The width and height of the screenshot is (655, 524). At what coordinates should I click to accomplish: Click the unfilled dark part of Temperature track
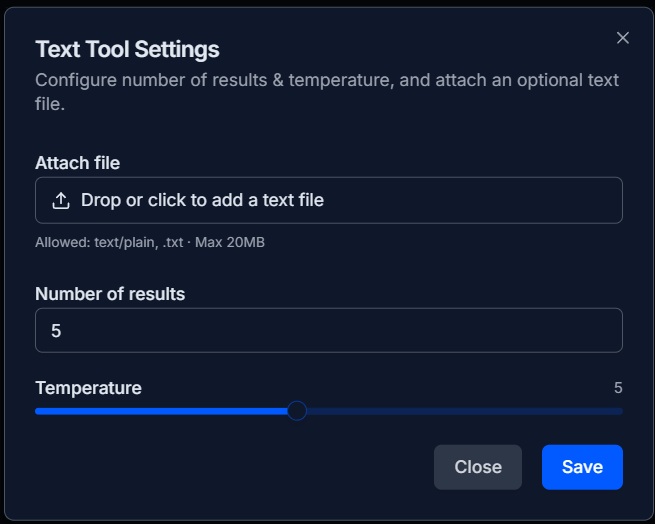460,411
